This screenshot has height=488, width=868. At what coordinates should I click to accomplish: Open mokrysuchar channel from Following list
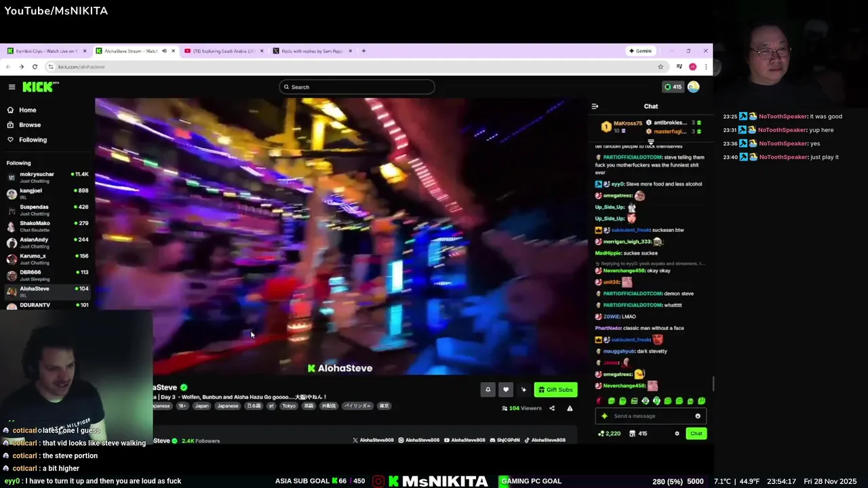coord(47,177)
